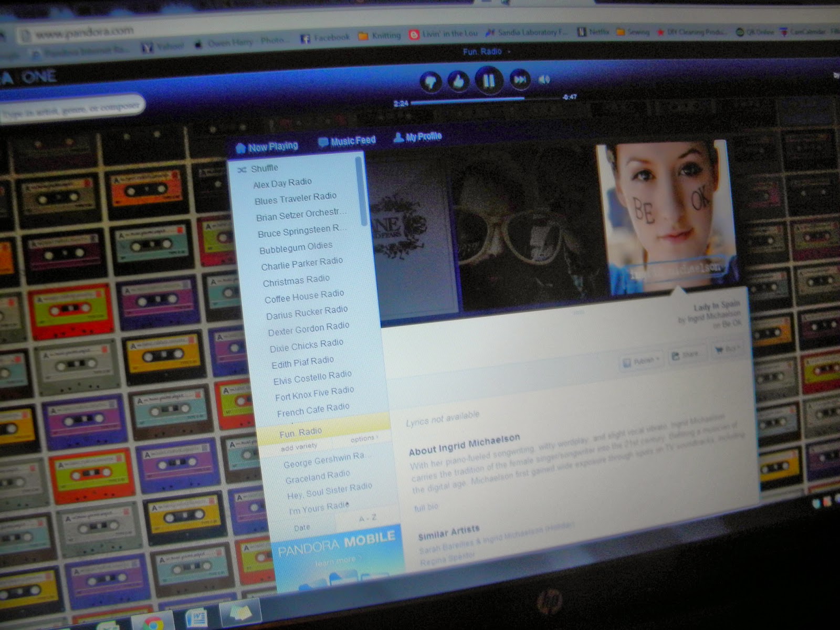
Task: Open the Pandora Mobile learn more banner
Action: (x=338, y=558)
